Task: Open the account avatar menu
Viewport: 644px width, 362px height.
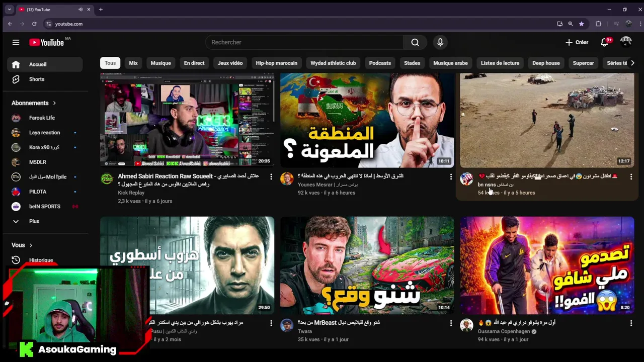Action: pos(626,42)
